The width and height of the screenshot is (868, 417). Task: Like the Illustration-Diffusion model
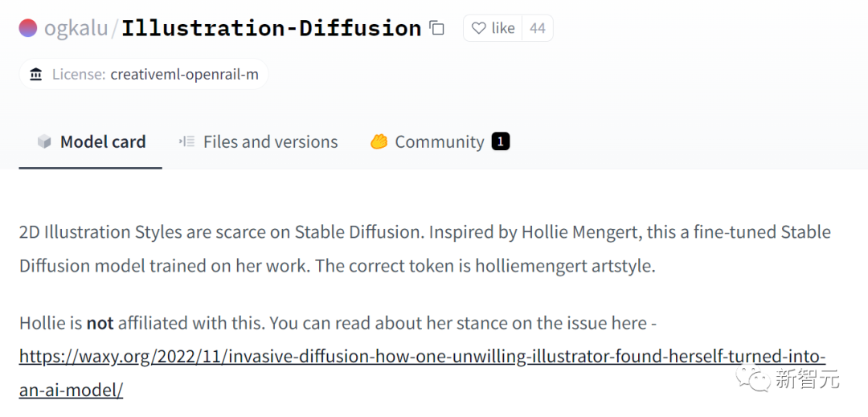pyautogui.click(x=493, y=28)
